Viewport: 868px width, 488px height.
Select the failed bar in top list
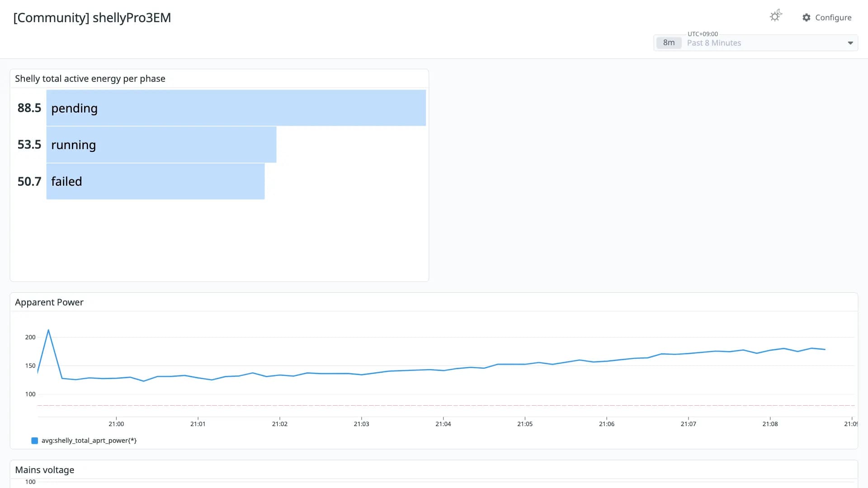pos(156,181)
